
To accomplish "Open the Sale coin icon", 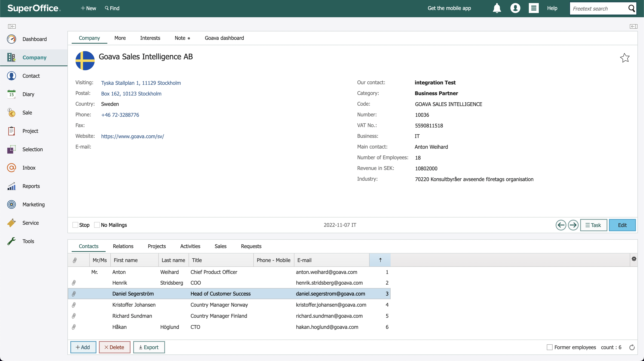I will click(x=11, y=113).
